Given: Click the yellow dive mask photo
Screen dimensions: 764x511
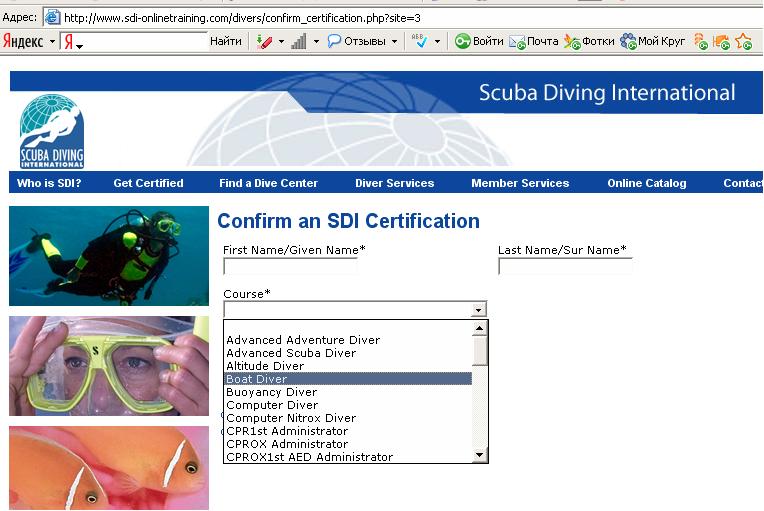Looking at the screenshot, I should click(109, 366).
